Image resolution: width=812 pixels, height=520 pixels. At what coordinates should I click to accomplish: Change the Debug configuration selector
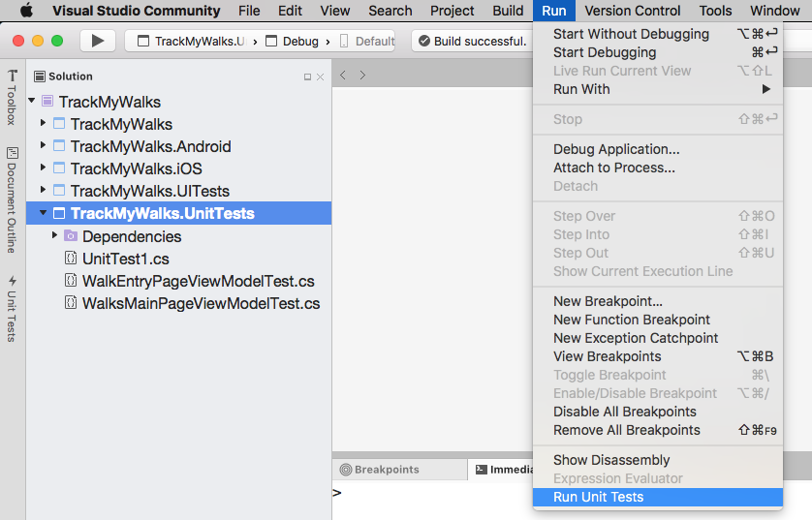pos(292,42)
